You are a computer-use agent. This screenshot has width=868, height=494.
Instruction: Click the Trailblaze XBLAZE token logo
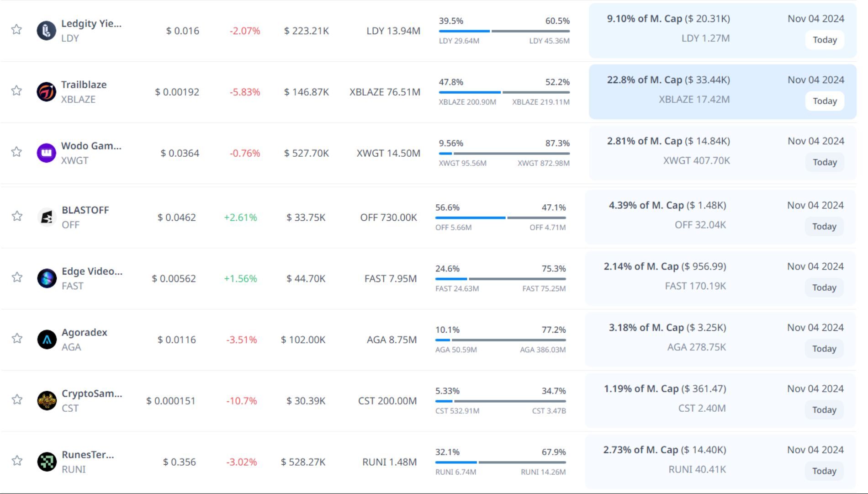click(x=46, y=92)
